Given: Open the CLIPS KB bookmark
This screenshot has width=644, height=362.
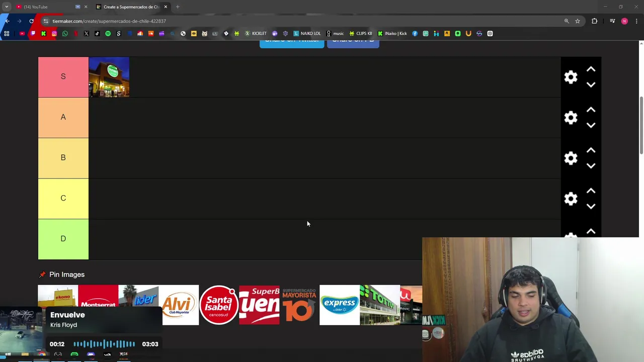Looking at the screenshot, I should click(x=361, y=34).
